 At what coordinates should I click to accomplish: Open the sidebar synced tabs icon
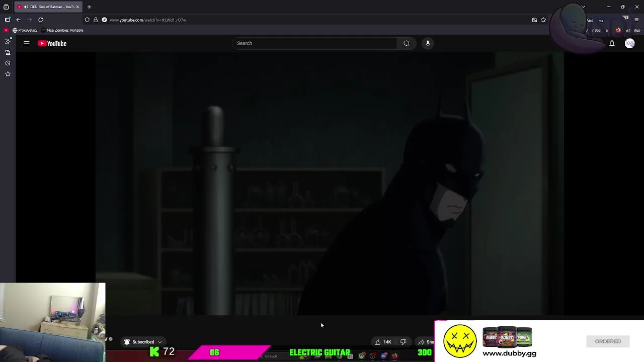(x=8, y=52)
